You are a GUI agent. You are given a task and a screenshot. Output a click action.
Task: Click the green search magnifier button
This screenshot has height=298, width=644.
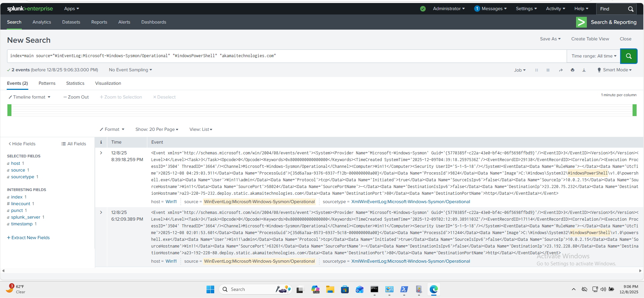(629, 56)
